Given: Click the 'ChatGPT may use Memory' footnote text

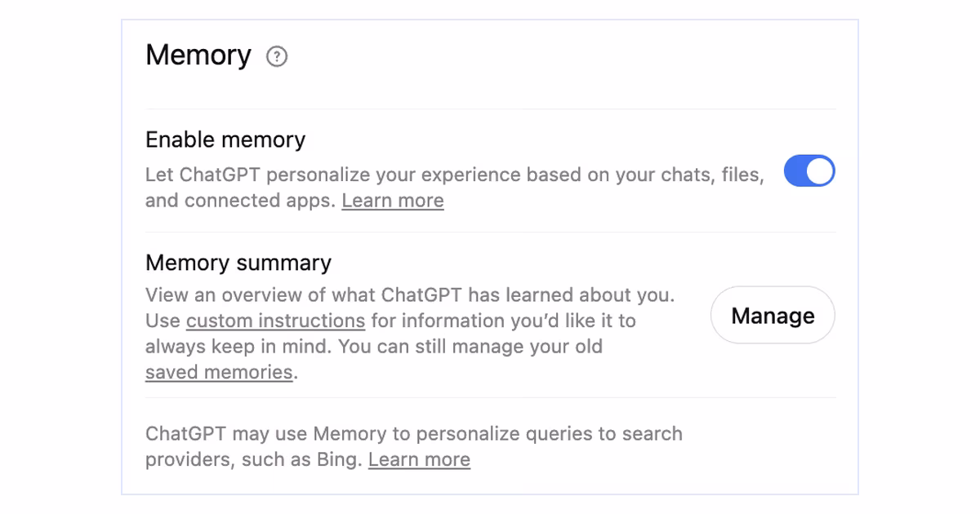Looking at the screenshot, I should [414, 446].
